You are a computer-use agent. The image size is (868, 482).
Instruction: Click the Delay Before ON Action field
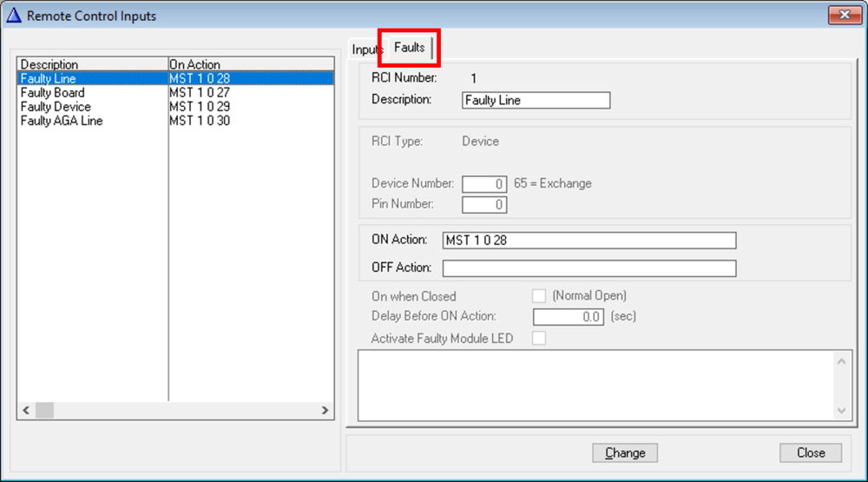(x=568, y=317)
